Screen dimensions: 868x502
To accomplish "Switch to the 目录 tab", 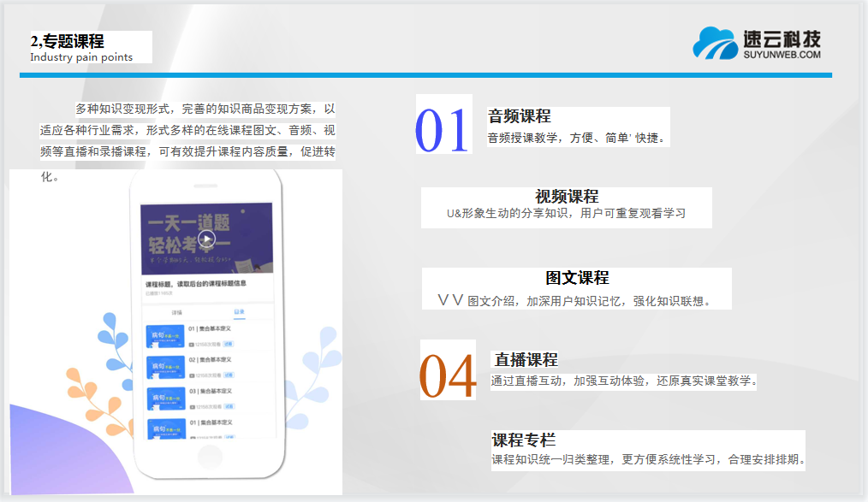I will 239,313.
